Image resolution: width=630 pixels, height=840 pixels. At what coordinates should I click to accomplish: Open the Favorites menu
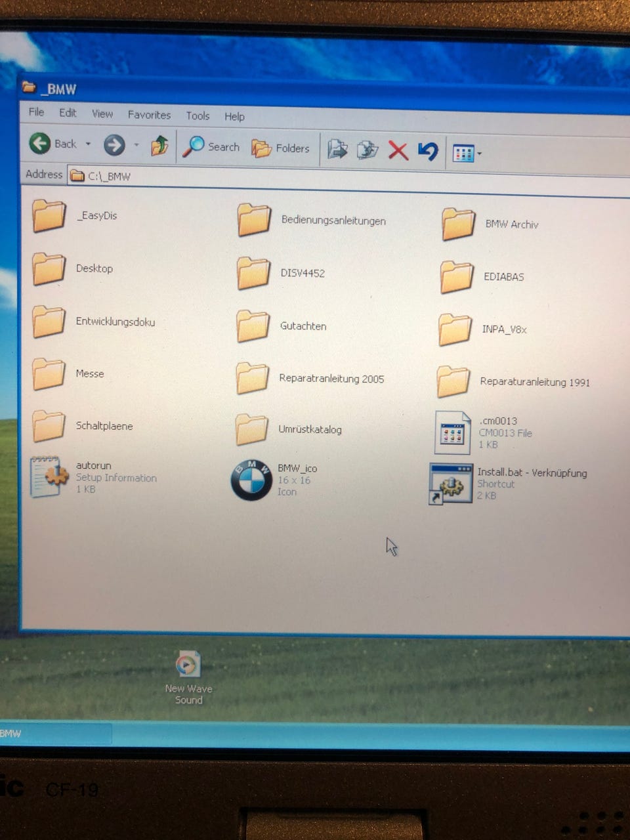pyautogui.click(x=149, y=114)
